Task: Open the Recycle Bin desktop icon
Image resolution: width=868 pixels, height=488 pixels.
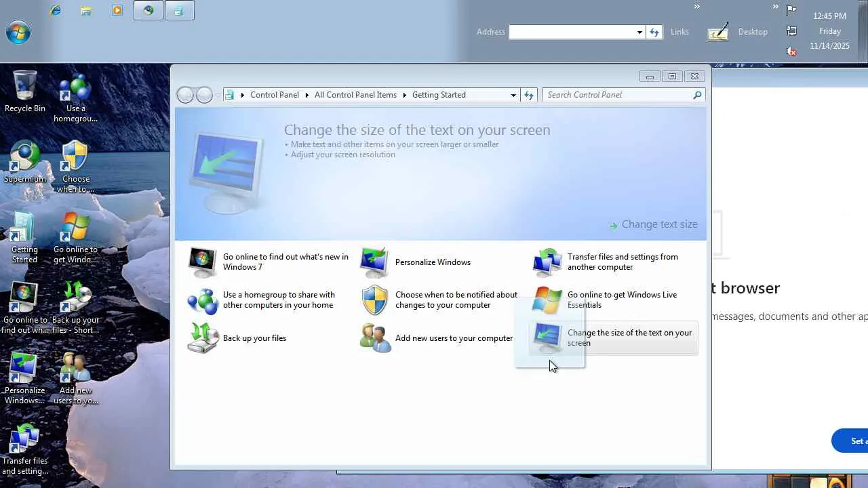Action: click(25, 91)
